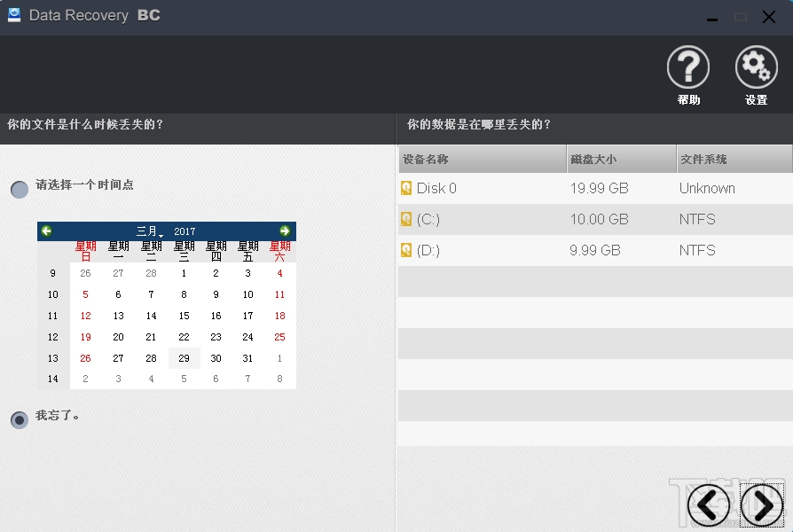Viewport: 793px width, 532px height.
Task: Close the Data Recovery window
Action: coord(769,17)
